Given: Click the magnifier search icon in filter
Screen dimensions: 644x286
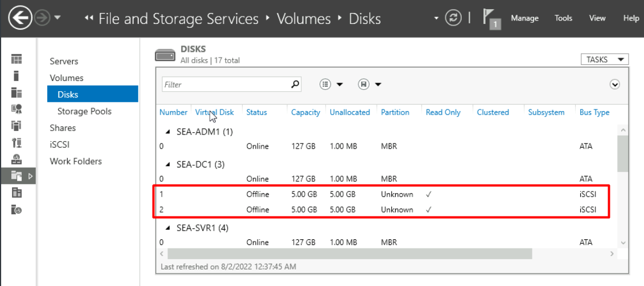Looking at the screenshot, I should click(296, 84).
